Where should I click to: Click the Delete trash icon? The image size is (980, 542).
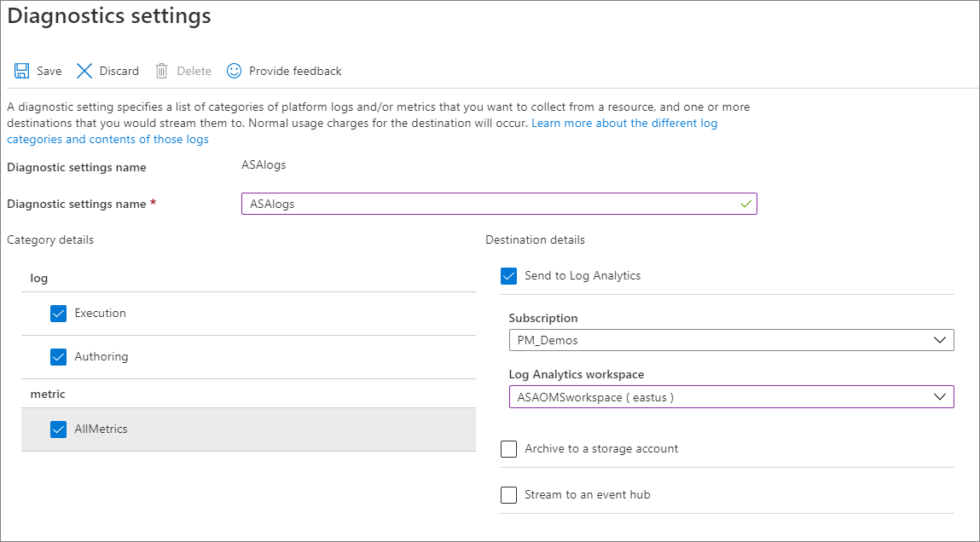[x=161, y=71]
